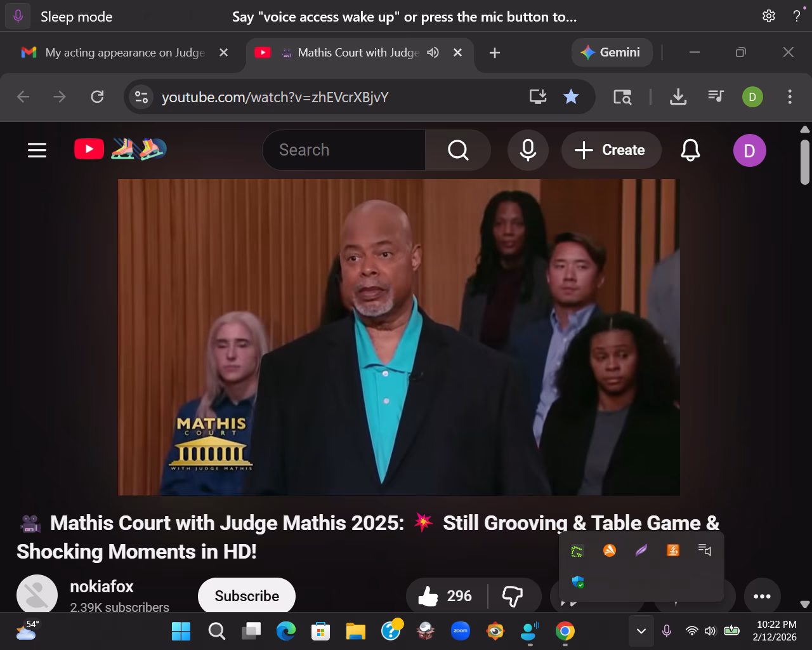Viewport: 812px width, 650px height.
Task: Open a new browser tab
Action: 495,53
